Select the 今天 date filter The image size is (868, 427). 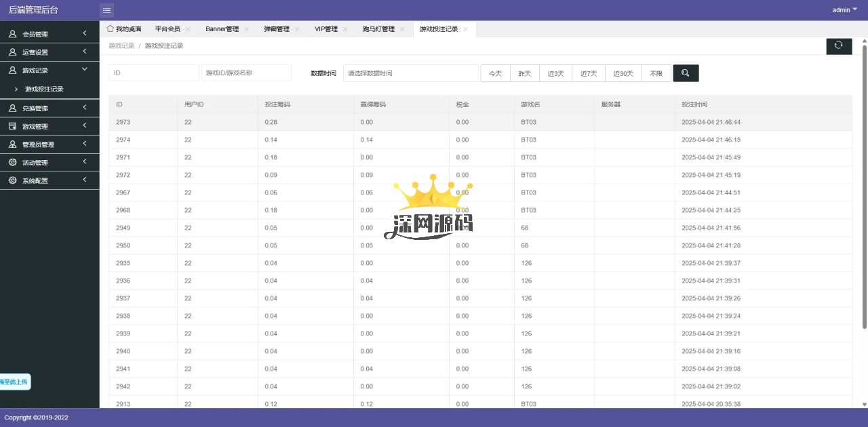click(495, 73)
